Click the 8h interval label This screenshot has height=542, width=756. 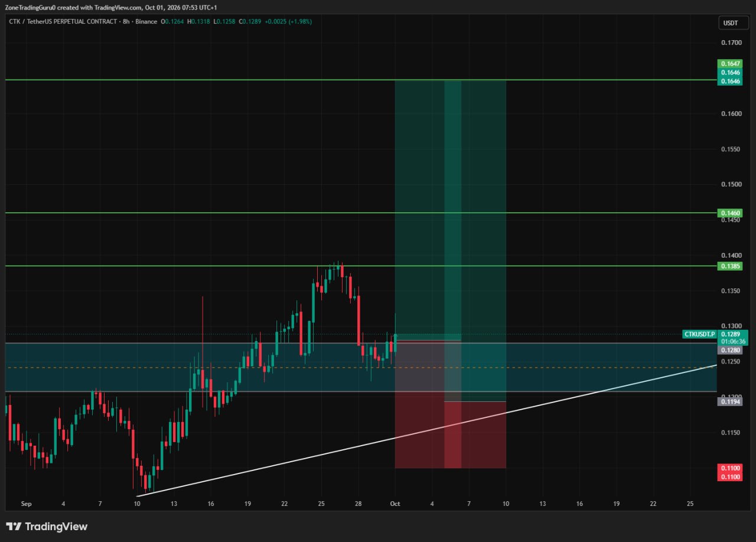click(126, 22)
